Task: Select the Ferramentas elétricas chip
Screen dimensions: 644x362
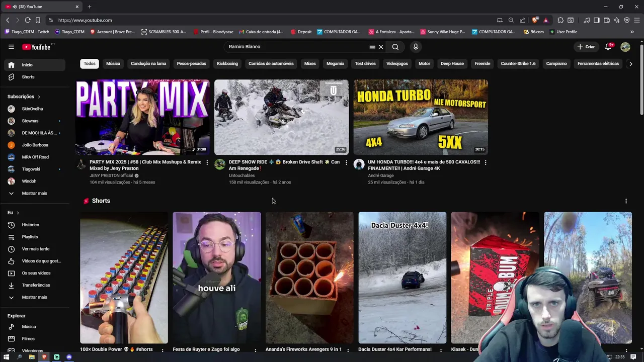Action: click(x=598, y=64)
